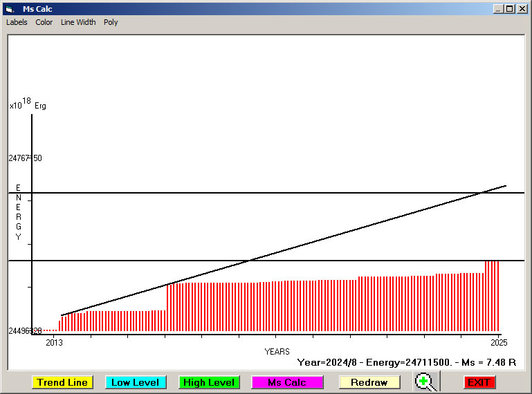Hit the red EXIT button
This screenshot has height=394, width=532.
click(x=479, y=382)
